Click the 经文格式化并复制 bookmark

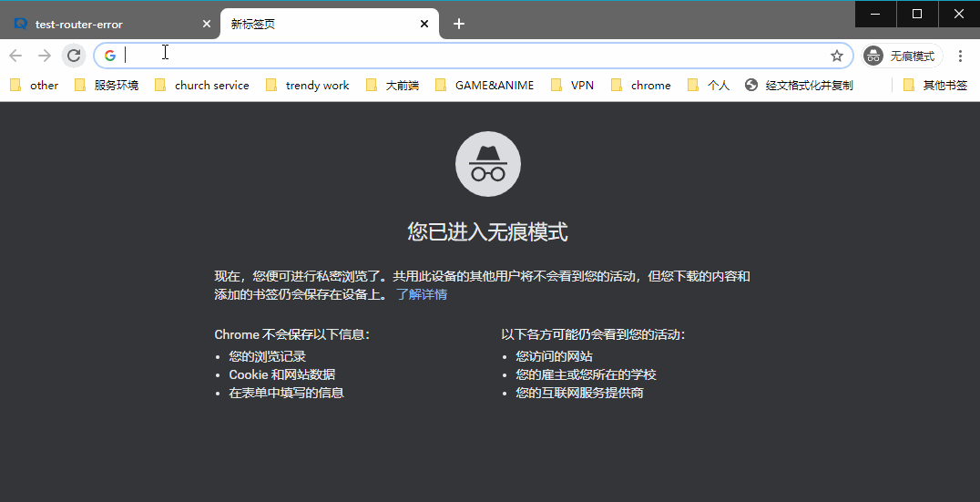coord(800,85)
